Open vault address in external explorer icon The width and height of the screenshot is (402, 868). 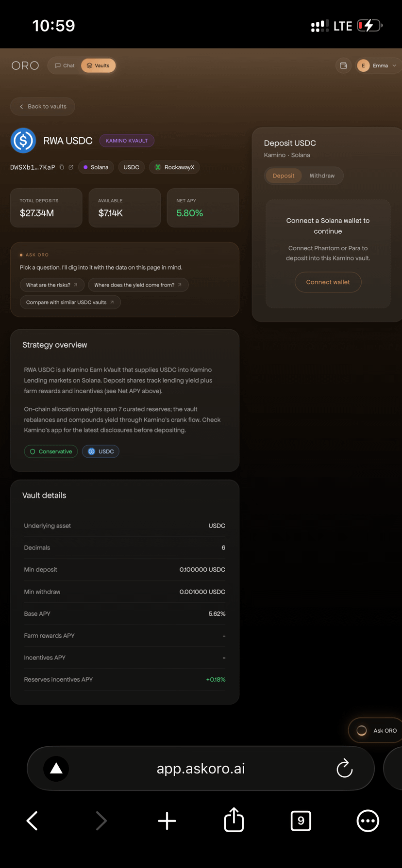[71, 167]
